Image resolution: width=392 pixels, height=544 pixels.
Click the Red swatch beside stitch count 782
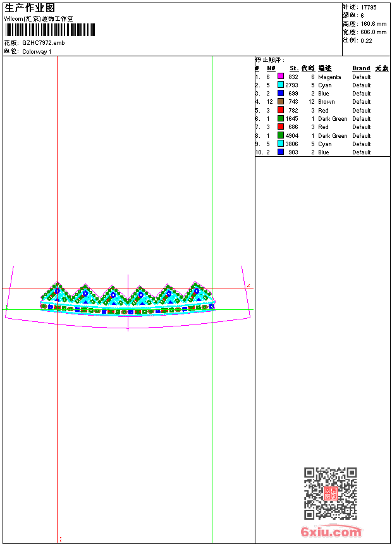point(281,110)
